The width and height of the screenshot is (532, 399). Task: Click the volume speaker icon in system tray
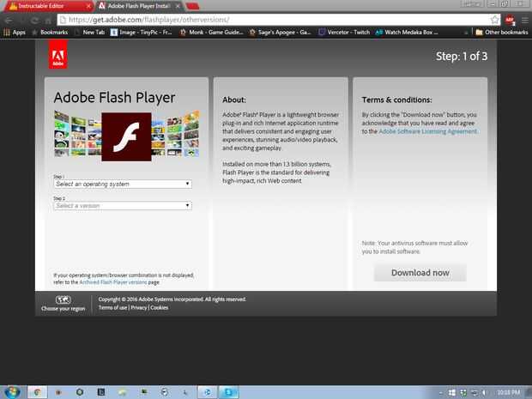coord(484,392)
